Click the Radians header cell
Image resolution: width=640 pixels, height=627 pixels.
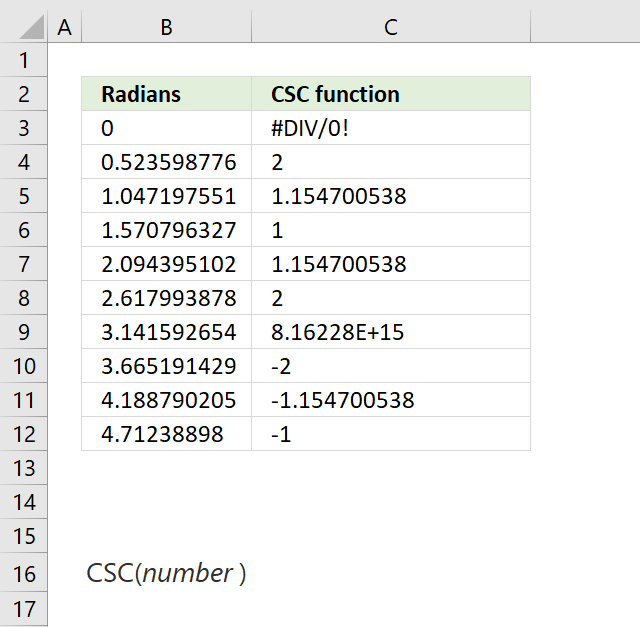(x=167, y=93)
